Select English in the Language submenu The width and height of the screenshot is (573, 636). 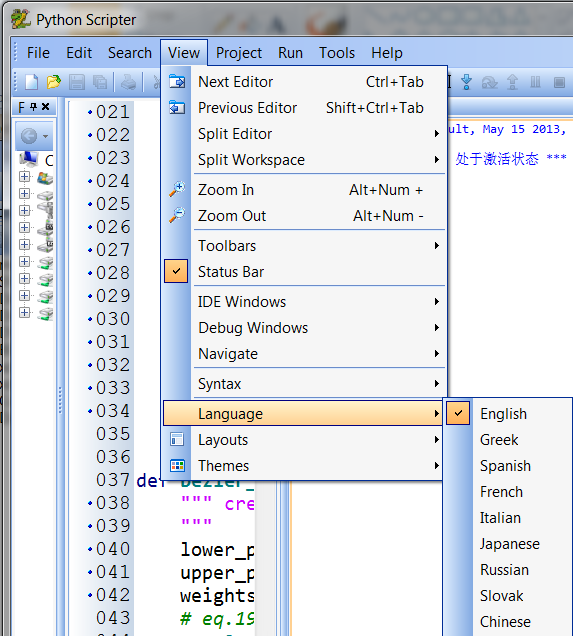[x=509, y=414]
